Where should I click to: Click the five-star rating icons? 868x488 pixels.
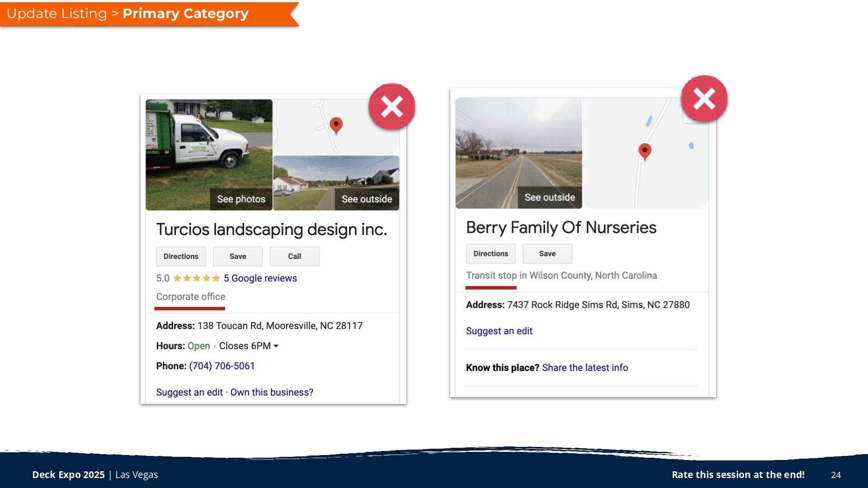[196, 278]
